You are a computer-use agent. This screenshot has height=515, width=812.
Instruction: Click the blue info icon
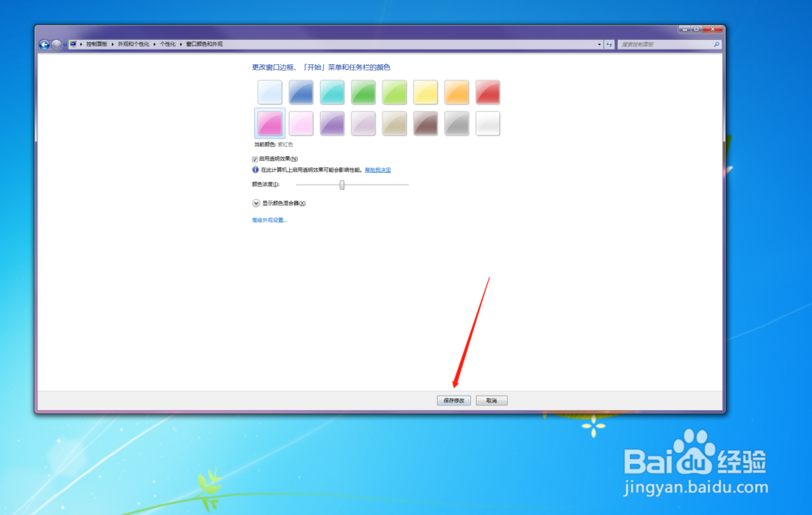click(255, 170)
